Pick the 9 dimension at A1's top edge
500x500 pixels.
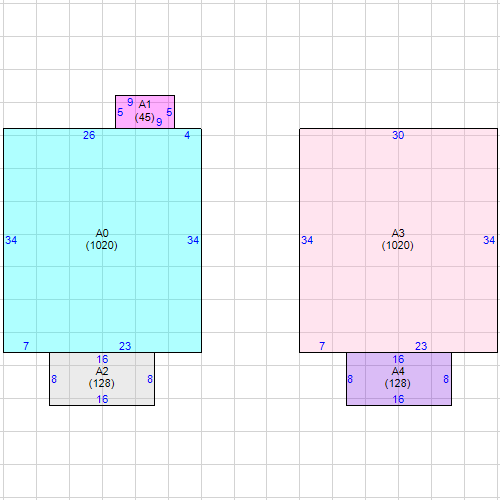click(x=130, y=102)
